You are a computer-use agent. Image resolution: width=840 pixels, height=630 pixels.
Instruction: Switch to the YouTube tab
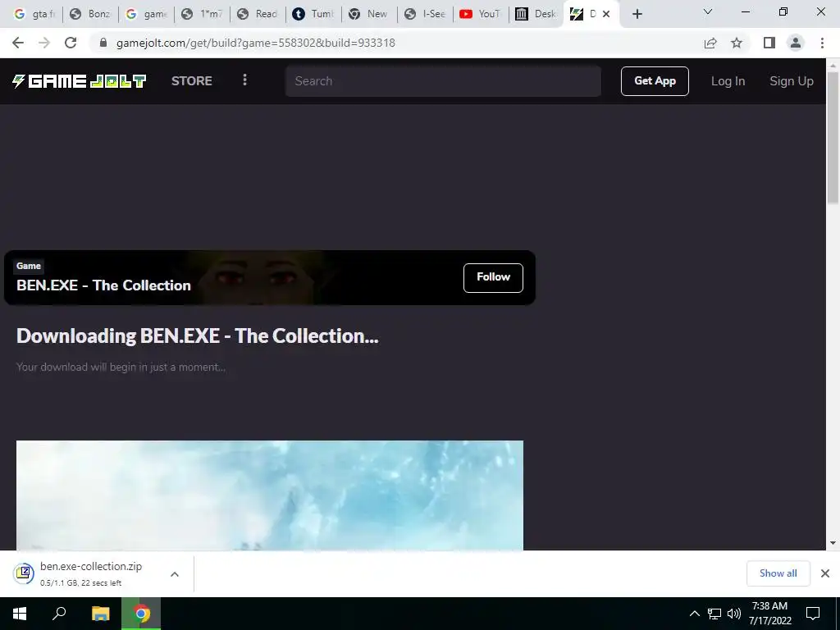click(x=481, y=14)
